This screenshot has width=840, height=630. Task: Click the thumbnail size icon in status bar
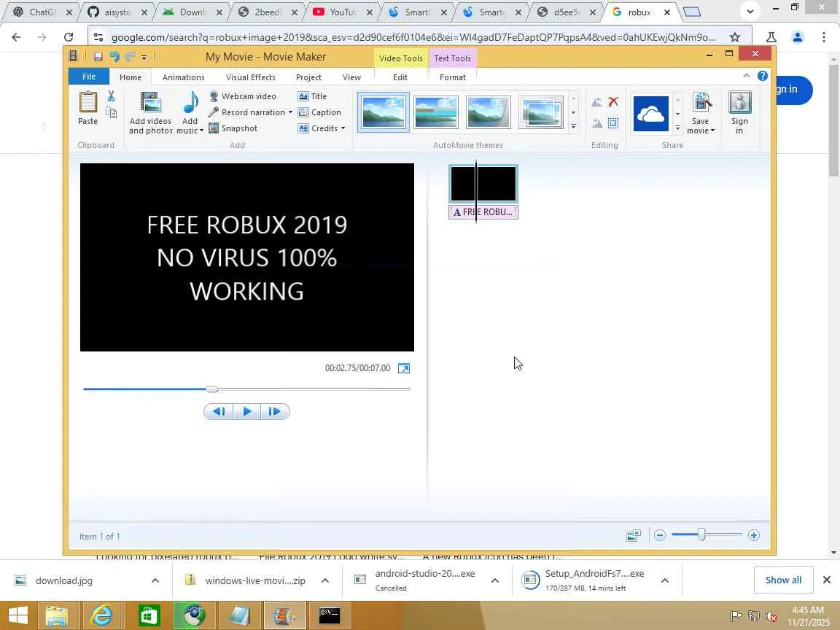coord(633,535)
